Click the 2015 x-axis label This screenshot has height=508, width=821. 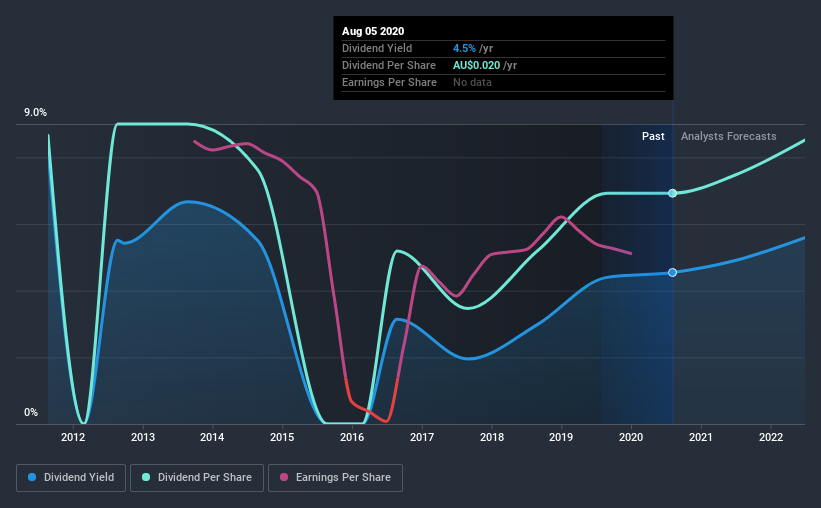[x=282, y=437]
